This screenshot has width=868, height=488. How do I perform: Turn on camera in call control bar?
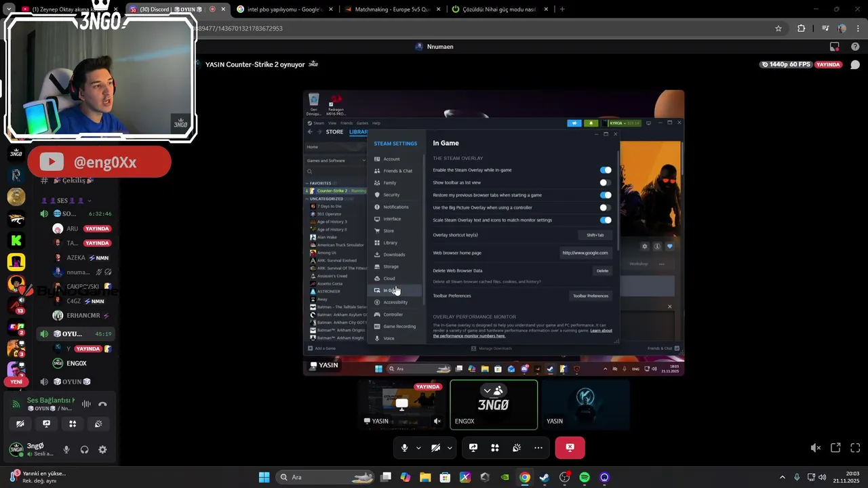coord(435,448)
